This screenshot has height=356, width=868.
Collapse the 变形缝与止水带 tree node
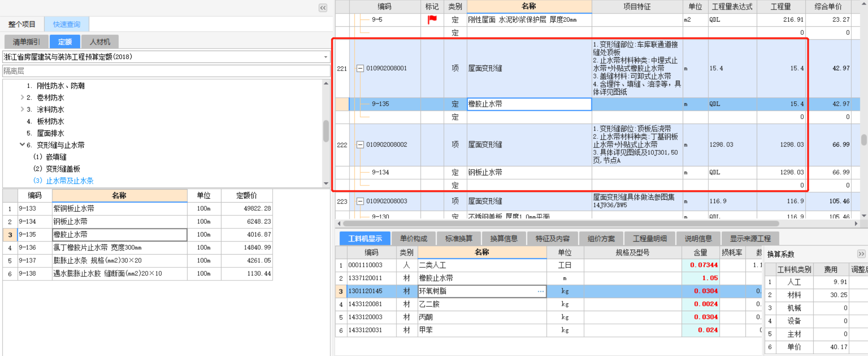(x=22, y=145)
